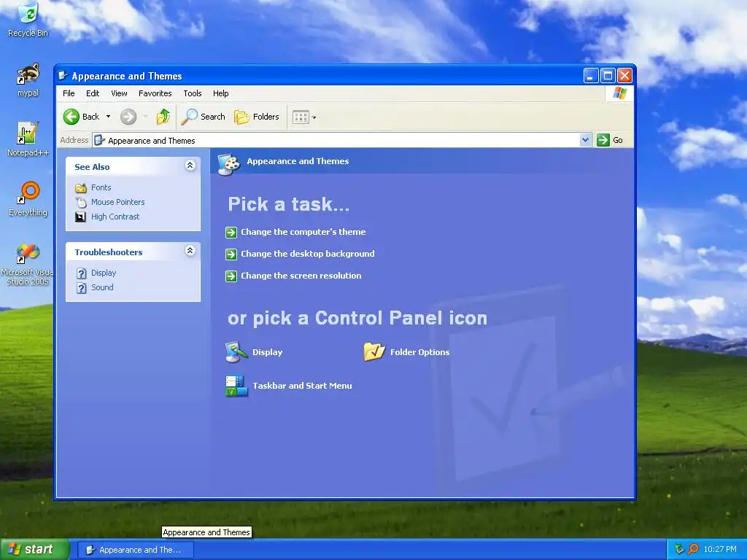Image resolution: width=747 pixels, height=560 pixels.
Task: Click the taskbar clock showing 10:27 PM
Action: 720,549
